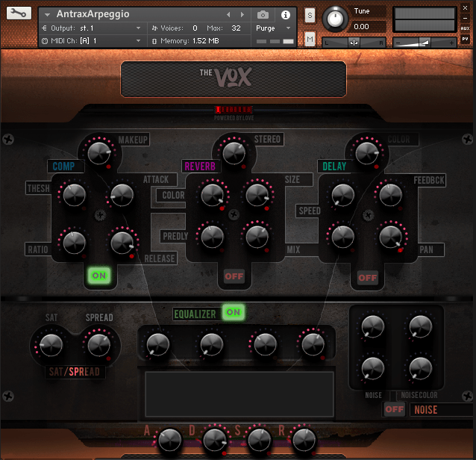The width and height of the screenshot is (476, 460).
Task: Mute the instrument with M button
Action: 310,39
